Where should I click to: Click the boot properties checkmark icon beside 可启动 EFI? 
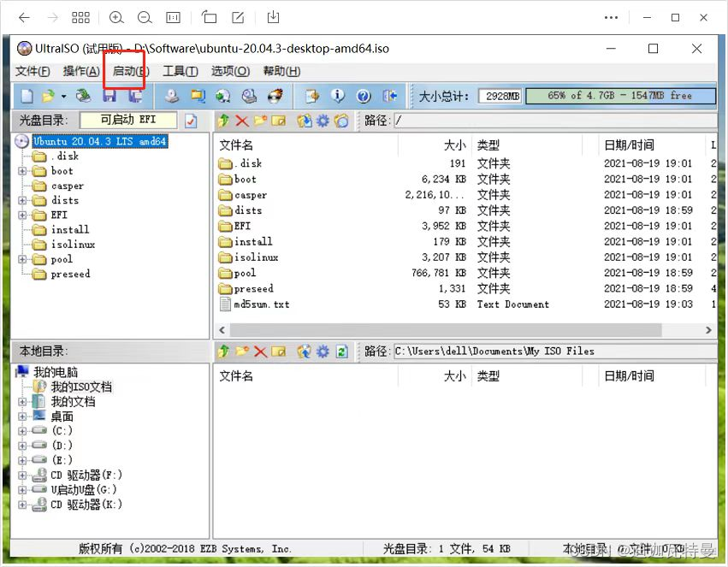(191, 121)
